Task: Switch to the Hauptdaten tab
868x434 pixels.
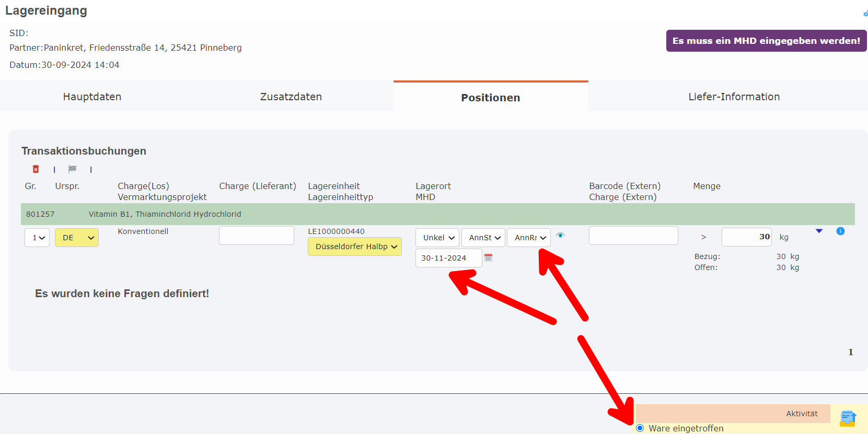Action: click(92, 97)
